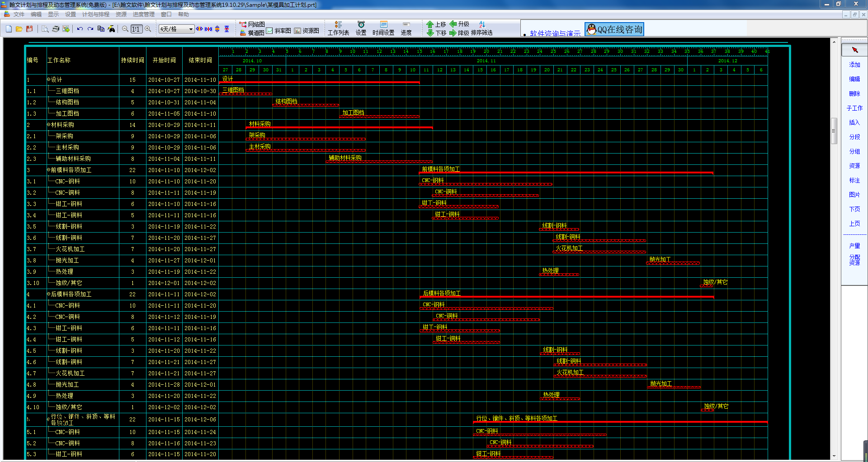
Task: Collapse the 材料采购 task group
Action: (x=49, y=125)
